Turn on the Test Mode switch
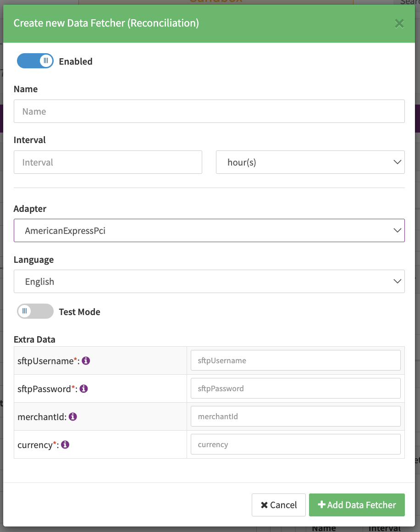This screenshot has width=420, height=532. pyautogui.click(x=35, y=312)
